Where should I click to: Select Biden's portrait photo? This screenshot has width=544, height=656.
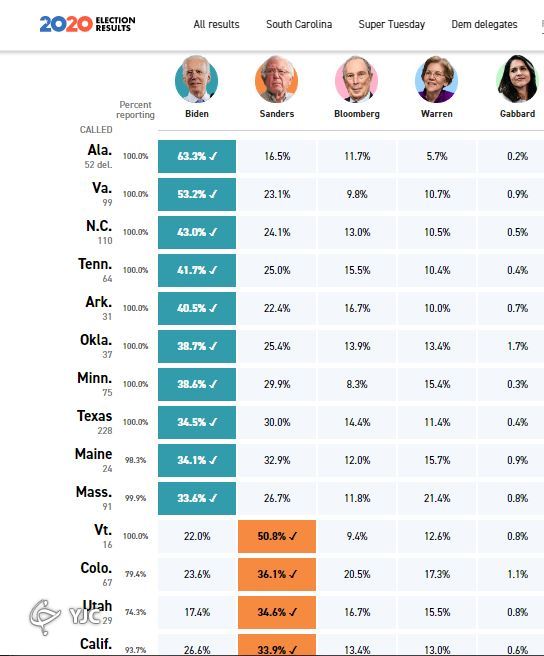tap(197, 79)
